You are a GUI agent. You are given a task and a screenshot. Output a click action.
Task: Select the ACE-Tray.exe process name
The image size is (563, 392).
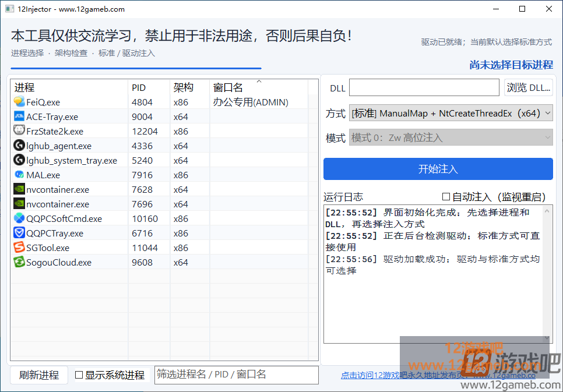52,116
